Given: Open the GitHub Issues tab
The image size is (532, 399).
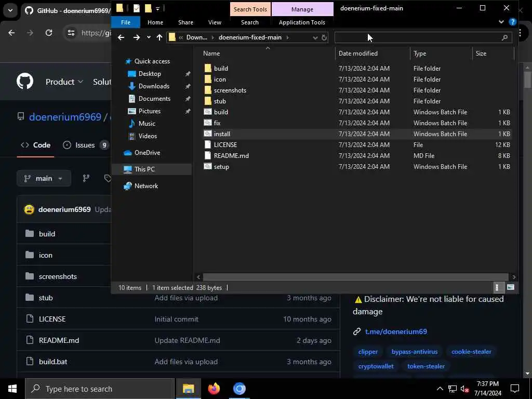Looking at the screenshot, I should coord(86,145).
